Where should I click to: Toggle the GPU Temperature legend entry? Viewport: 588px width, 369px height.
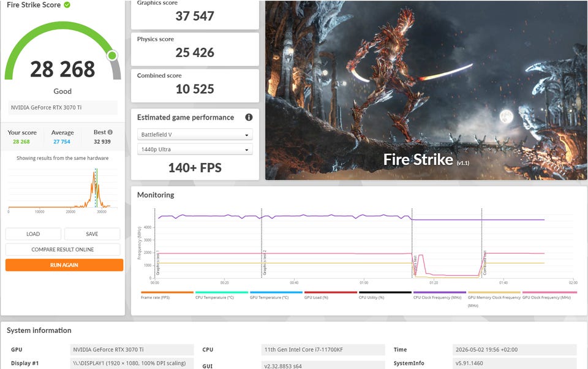point(276,295)
